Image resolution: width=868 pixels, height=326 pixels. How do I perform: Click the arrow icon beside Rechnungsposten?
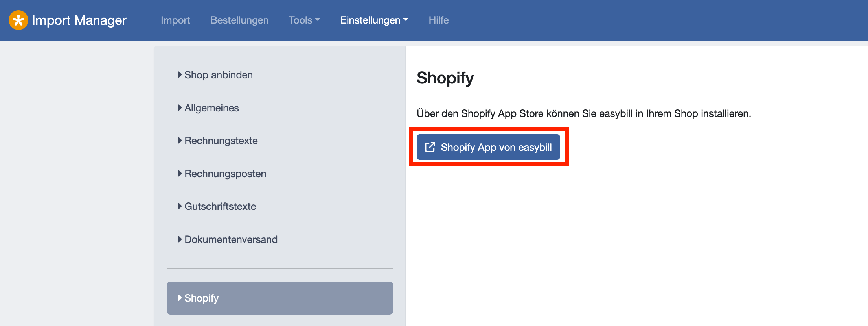coord(180,173)
